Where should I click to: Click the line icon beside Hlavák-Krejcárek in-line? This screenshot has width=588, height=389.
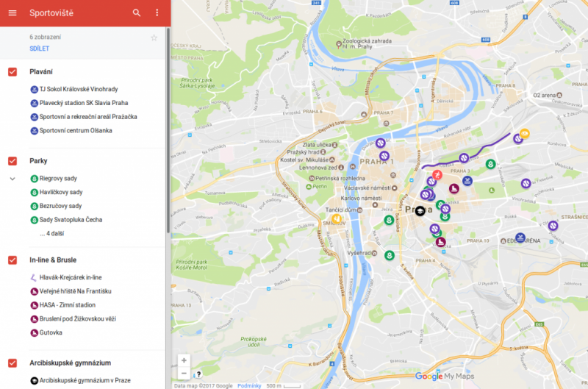34,277
